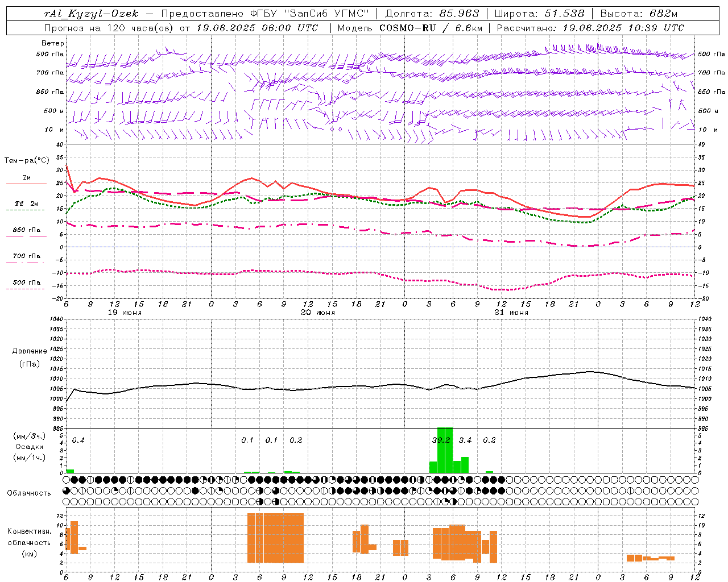Click the 0.4 precipitation total value
This screenshot has width=728, height=582.
[x=78, y=440]
